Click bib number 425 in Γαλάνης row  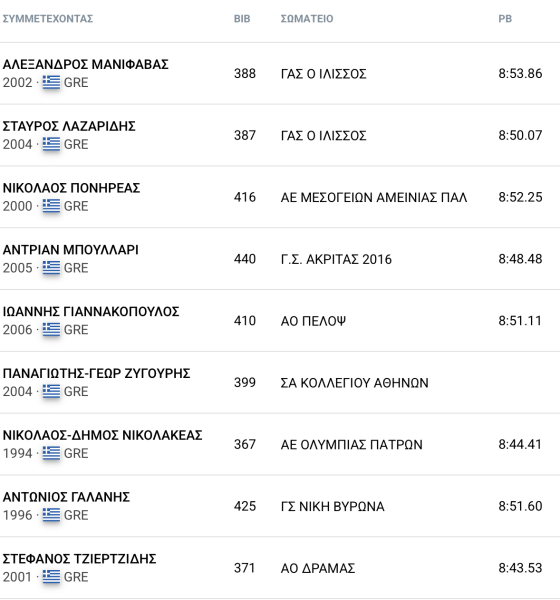tap(245, 506)
